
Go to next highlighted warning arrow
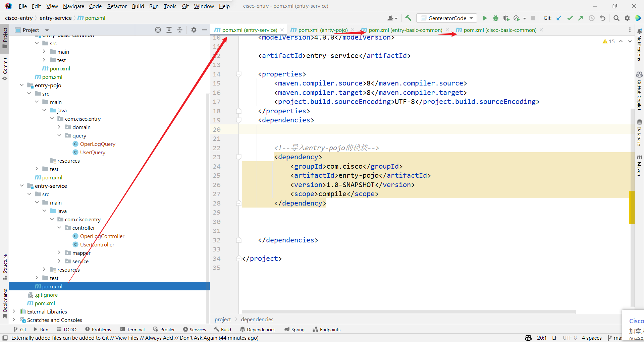pyautogui.click(x=630, y=41)
